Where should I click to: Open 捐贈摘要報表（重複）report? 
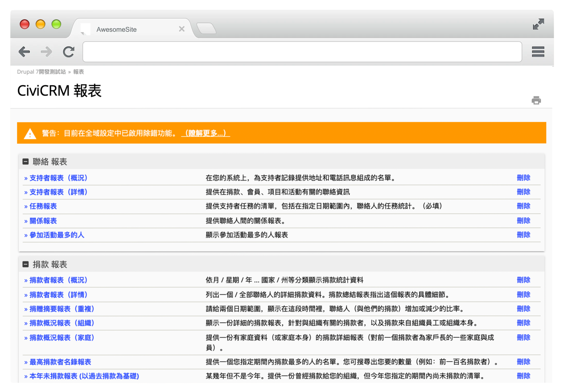click(x=62, y=309)
